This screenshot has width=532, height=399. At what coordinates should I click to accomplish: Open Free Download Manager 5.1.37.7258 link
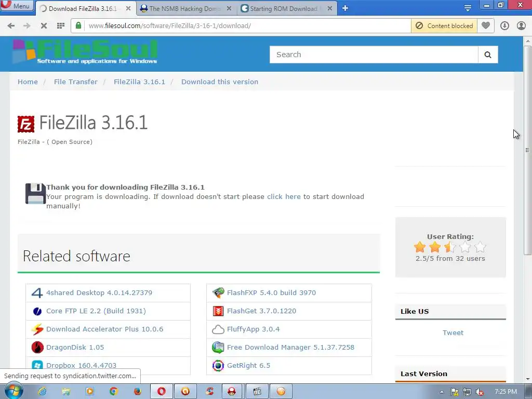(290, 348)
